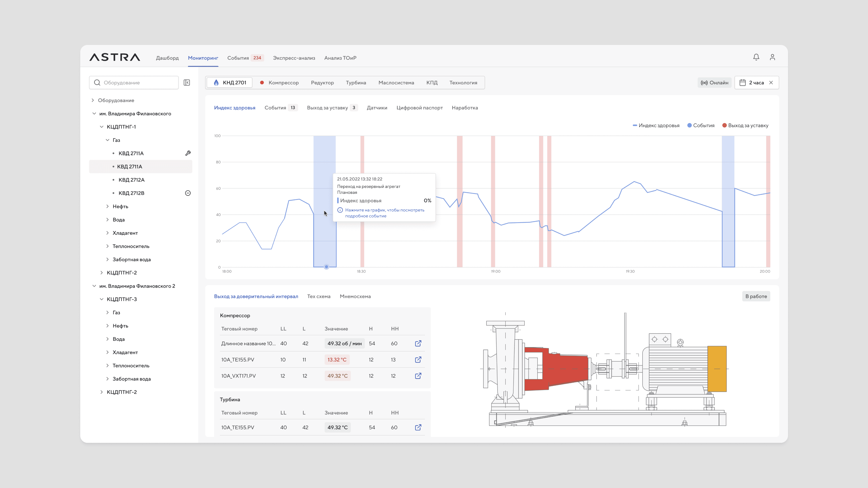This screenshot has height=488, width=868.
Task: Click the highlighted data point on chart
Action: [326, 267]
